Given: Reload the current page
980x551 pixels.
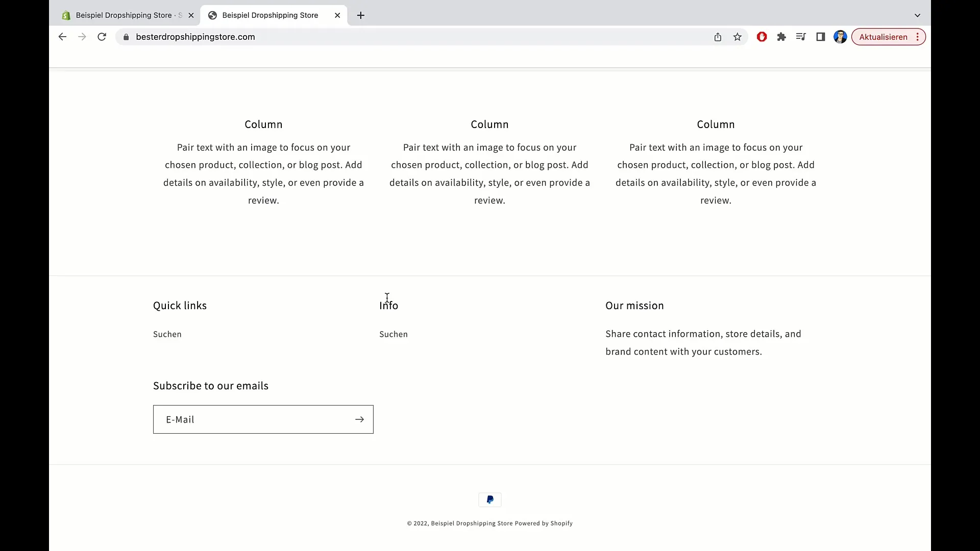Looking at the screenshot, I should (102, 37).
